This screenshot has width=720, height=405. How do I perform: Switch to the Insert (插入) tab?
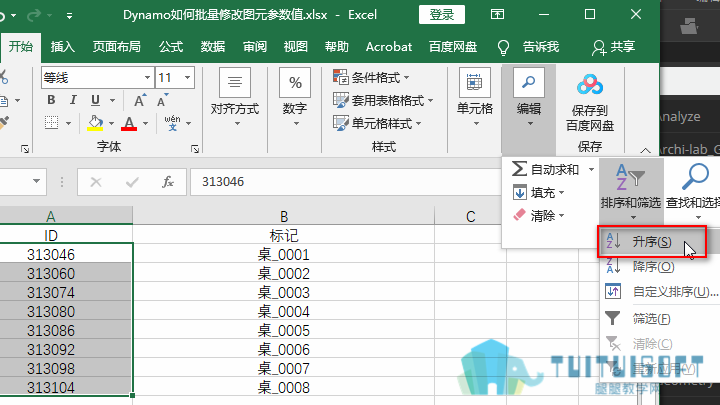point(62,47)
